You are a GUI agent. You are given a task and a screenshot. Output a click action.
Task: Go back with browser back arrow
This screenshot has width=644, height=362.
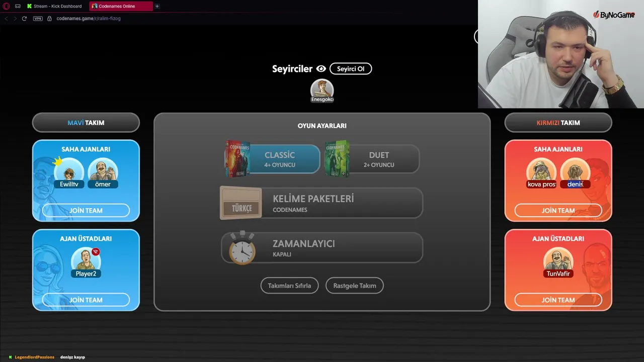coord(7,19)
